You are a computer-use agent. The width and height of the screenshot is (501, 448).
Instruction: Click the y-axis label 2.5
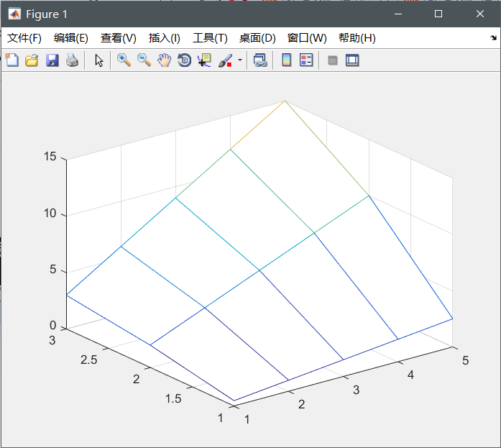[88, 360]
